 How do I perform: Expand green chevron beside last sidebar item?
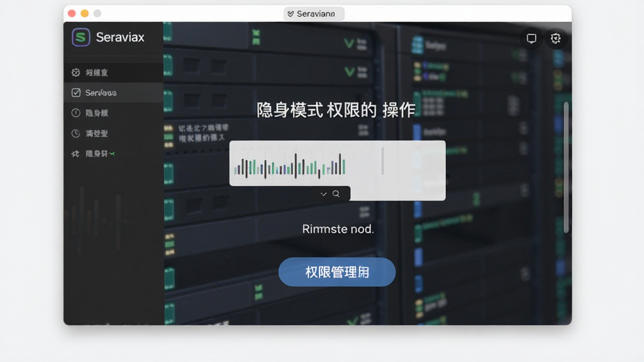click(112, 154)
